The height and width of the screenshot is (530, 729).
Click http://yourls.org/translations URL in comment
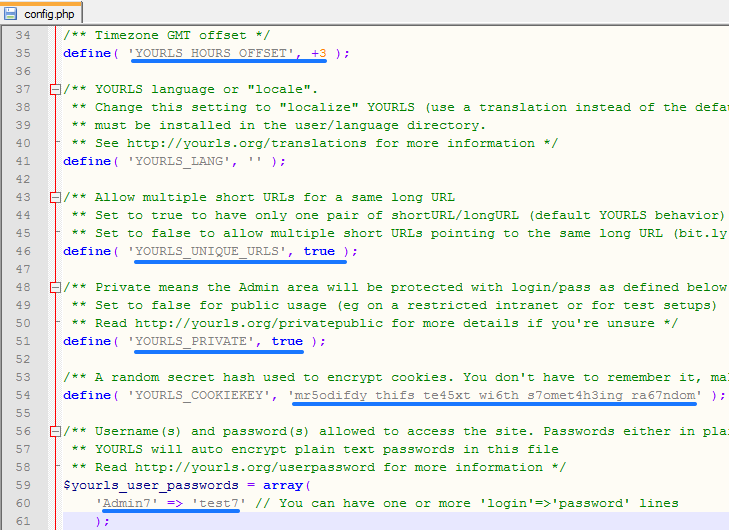click(246, 144)
